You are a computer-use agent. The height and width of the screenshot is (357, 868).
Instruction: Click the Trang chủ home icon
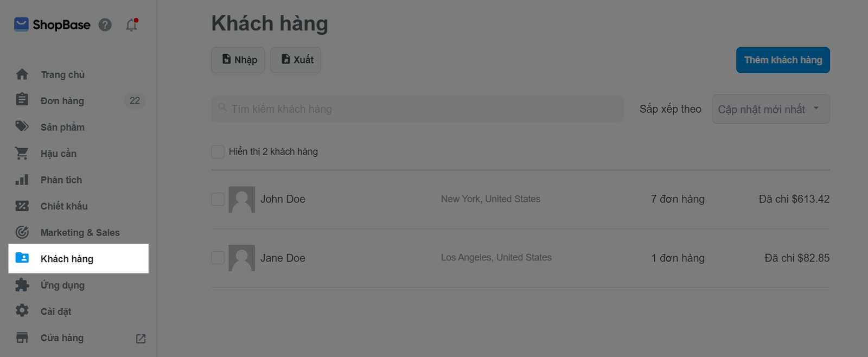click(x=22, y=74)
